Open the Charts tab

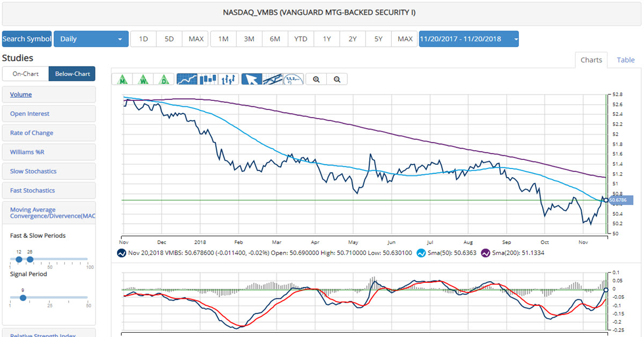[591, 60]
